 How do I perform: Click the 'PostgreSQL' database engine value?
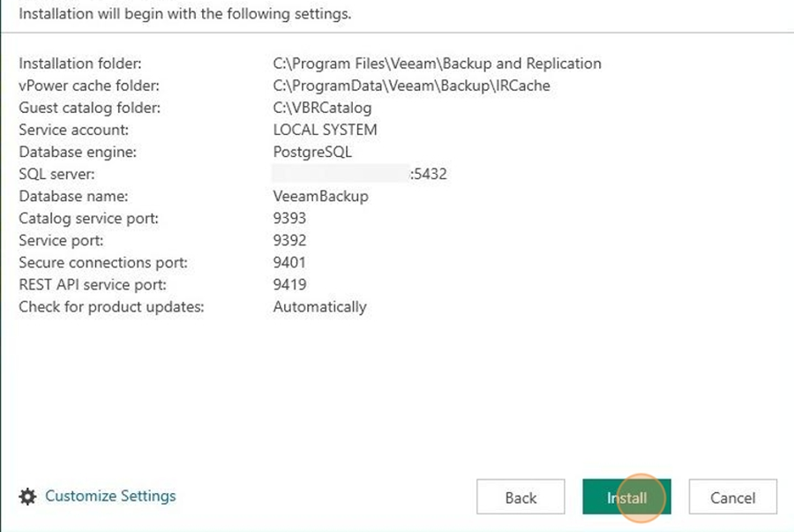point(312,153)
